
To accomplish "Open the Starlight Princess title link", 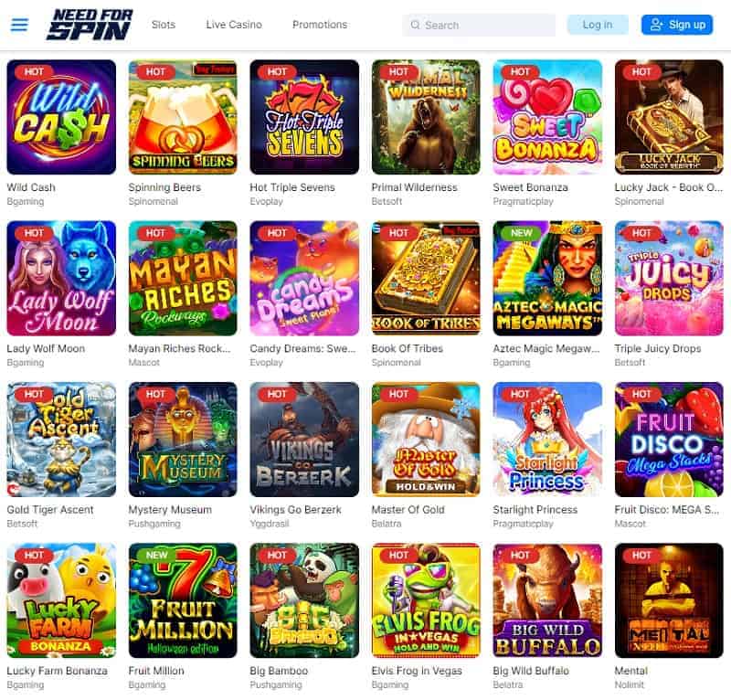I will pos(535,510).
